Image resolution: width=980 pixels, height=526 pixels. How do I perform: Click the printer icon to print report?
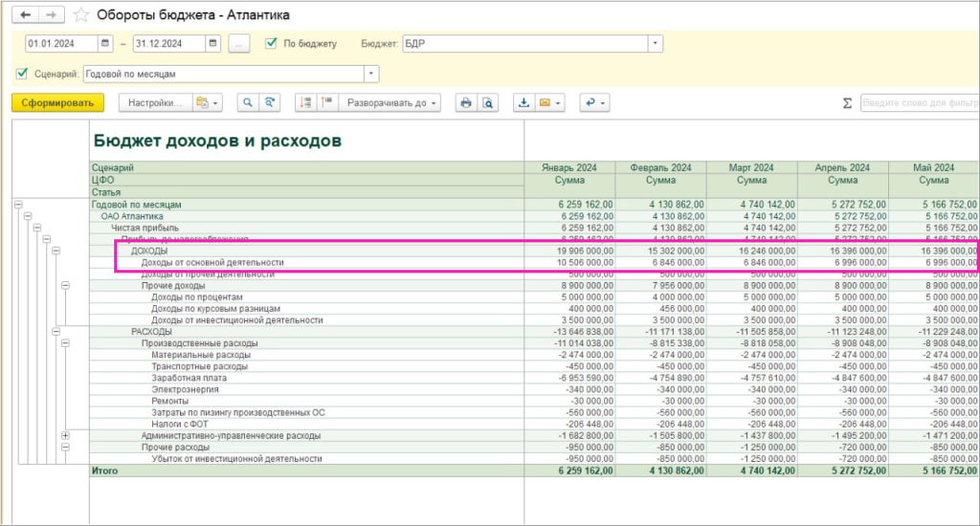tap(466, 102)
